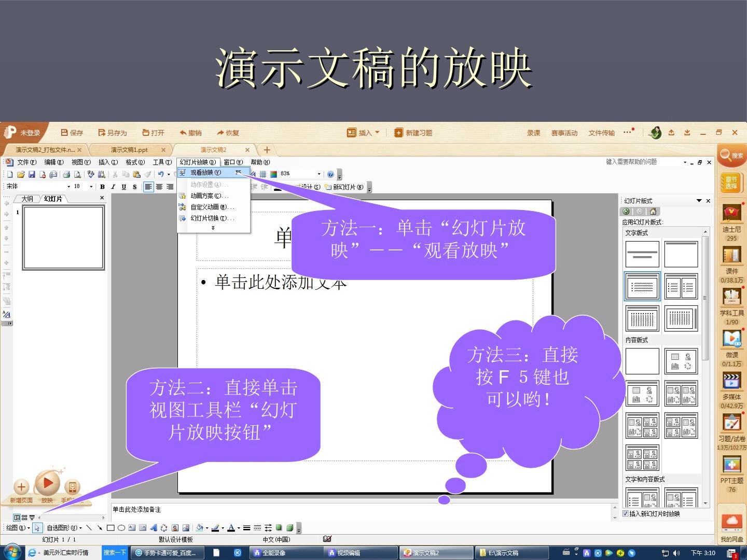Click the 保存 save button
This screenshot has width=747, height=560.
pos(72,133)
